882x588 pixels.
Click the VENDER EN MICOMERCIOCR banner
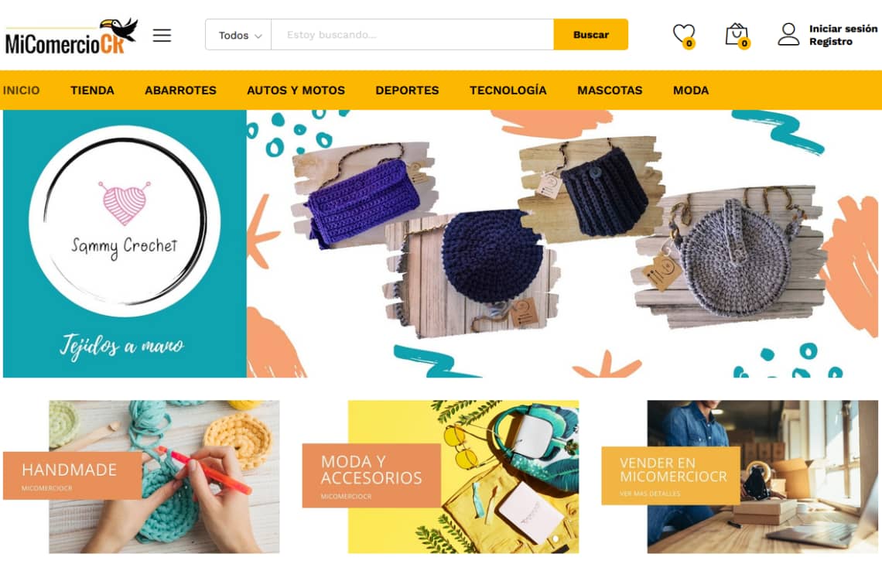(x=740, y=477)
